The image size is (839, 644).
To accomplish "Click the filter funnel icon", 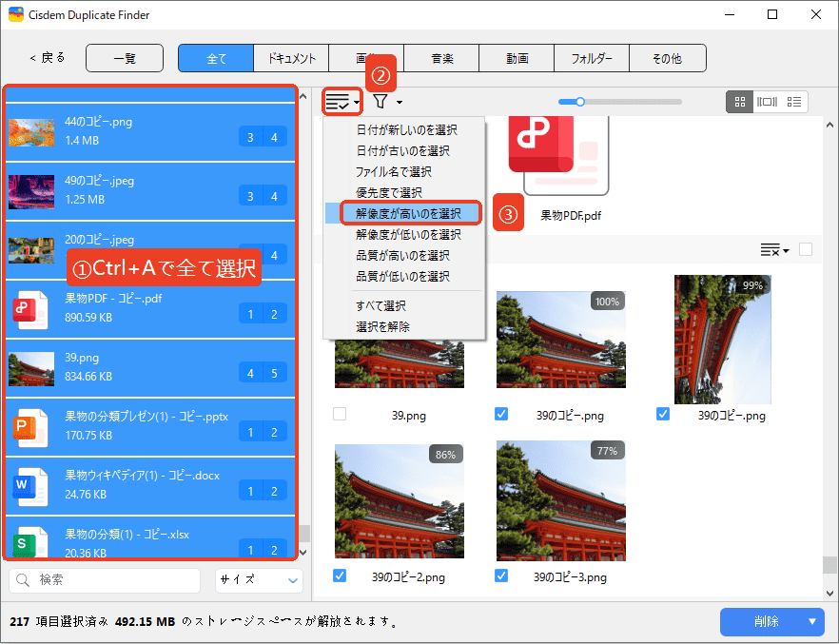I will click(380, 102).
